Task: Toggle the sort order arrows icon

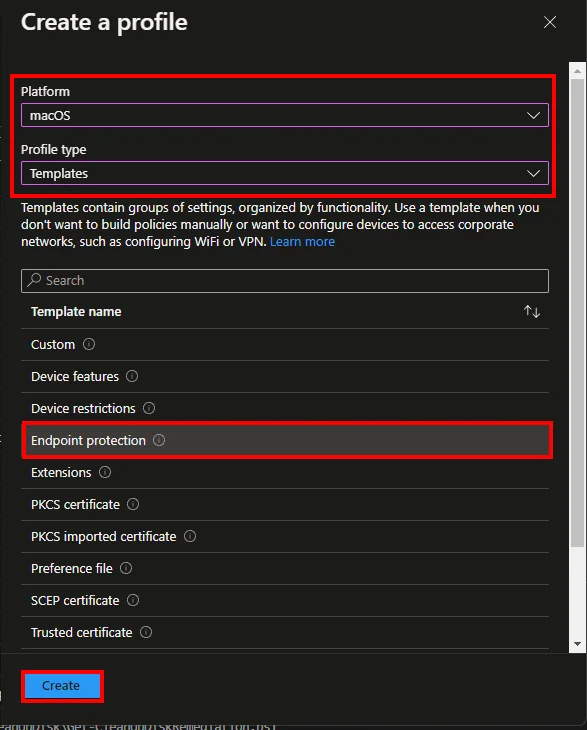Action: point(532,311)
